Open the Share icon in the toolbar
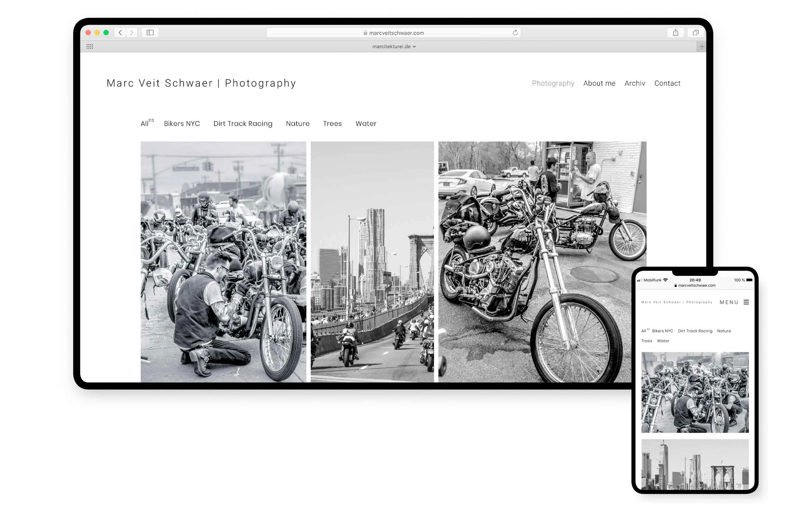The image size is (812, 508). point(675,32)
